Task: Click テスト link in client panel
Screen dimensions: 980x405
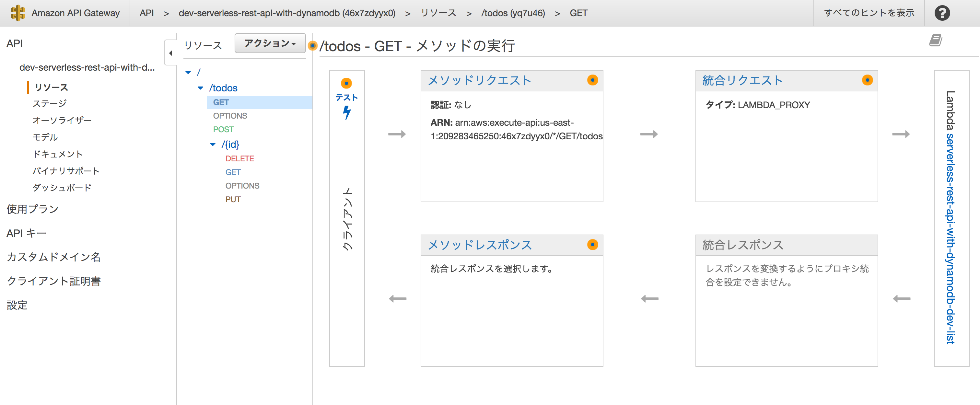Action: (346, 97)
